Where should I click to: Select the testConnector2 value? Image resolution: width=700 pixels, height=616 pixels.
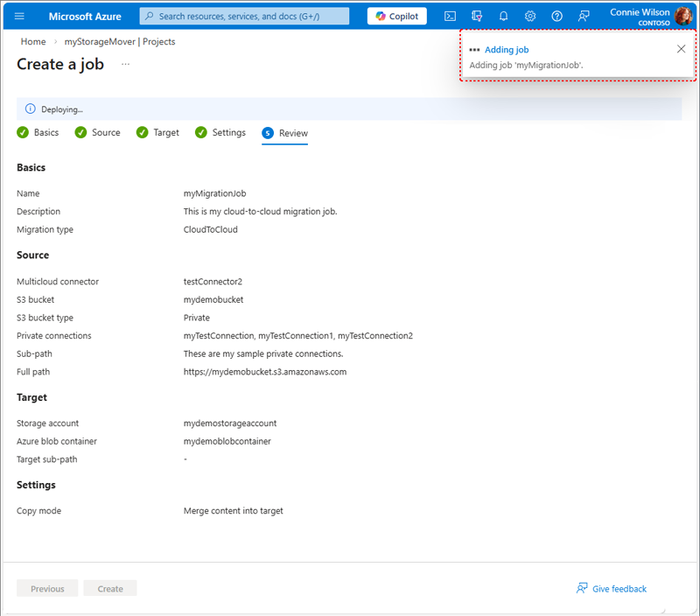click(213, 282)
